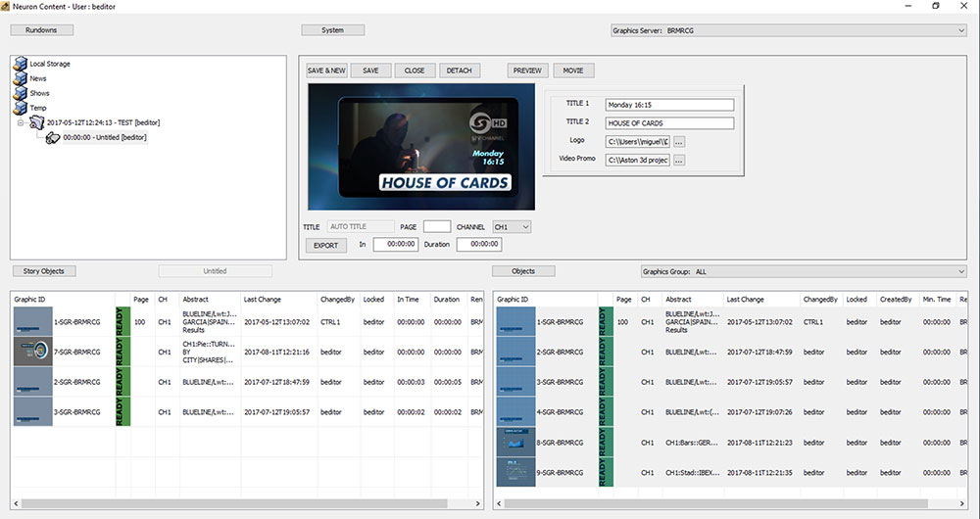Open the Graphics Server dropdown
Viewport: 980px width, 519px height.
point(961,30)
